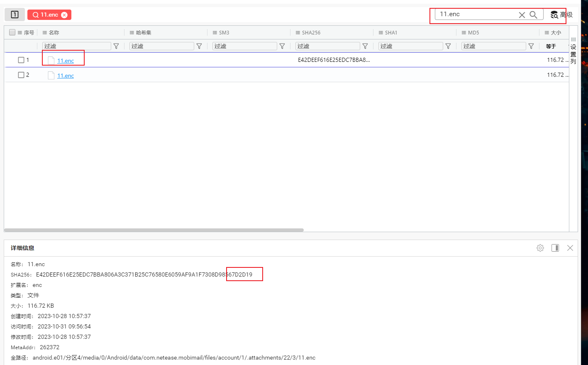
Task: Sort by the MD5 column header
Action: click(473, 32)
